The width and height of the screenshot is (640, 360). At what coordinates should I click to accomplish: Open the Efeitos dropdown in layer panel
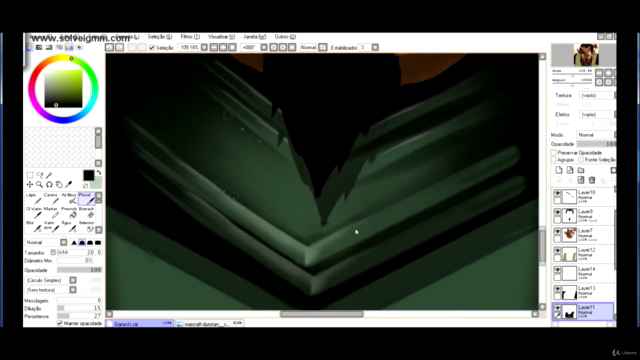pyautogui.click(x=597, y=115)
